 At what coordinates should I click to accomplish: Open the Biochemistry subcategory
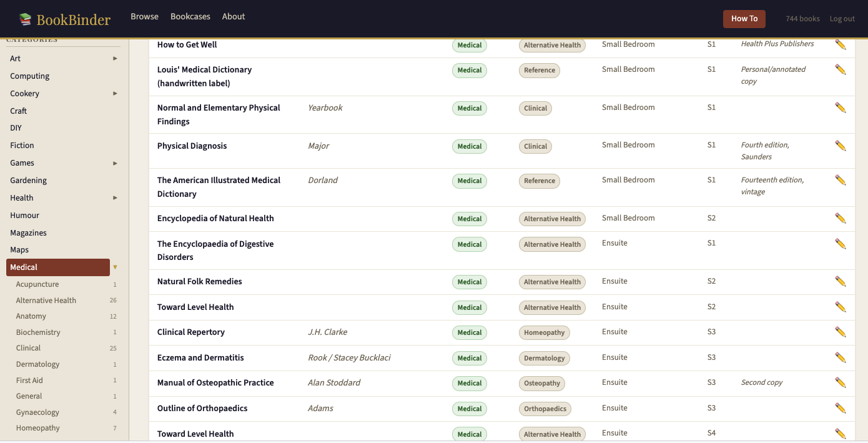pyautogui.click(x=38, y=332)
